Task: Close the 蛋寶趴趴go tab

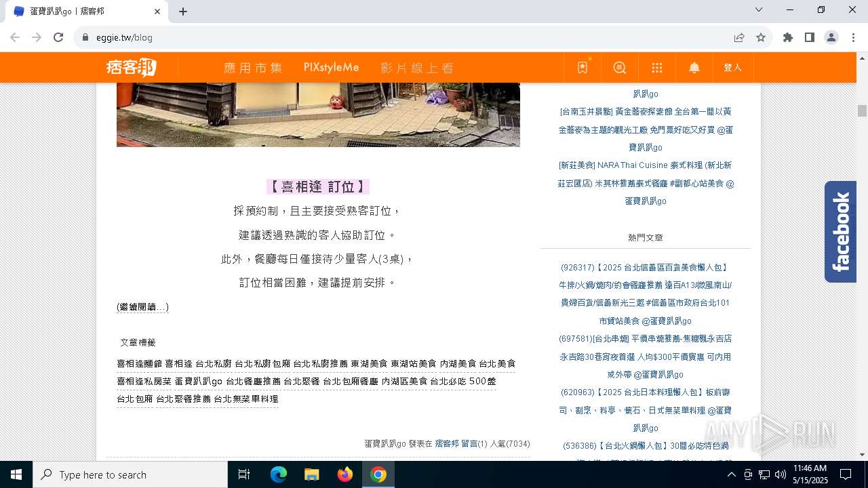Action: (x=157, y=12)
